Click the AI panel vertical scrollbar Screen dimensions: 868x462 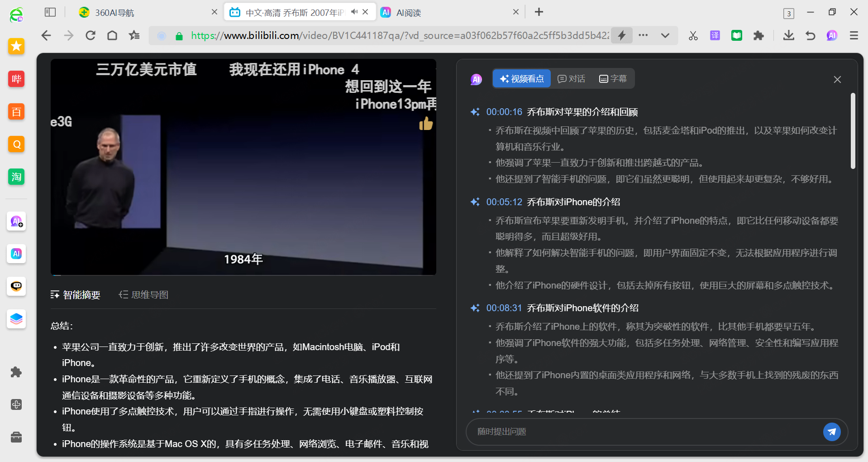[x=853, y=131]
